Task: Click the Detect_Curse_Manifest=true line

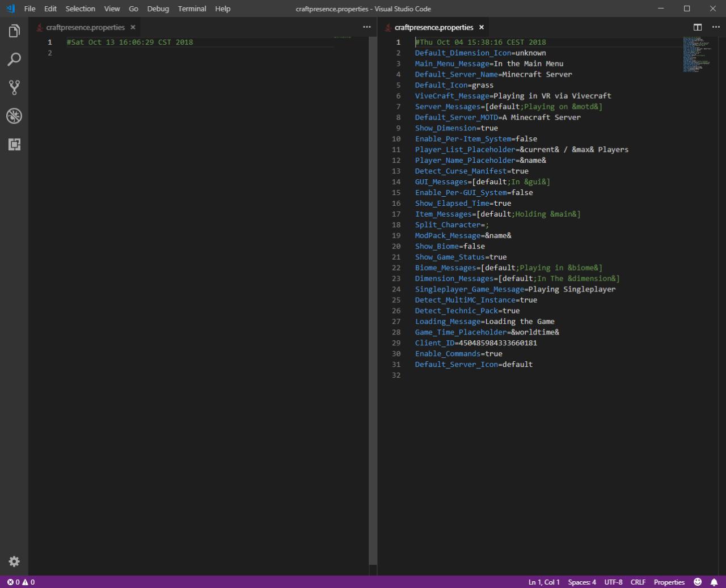Action: point(471,171)
